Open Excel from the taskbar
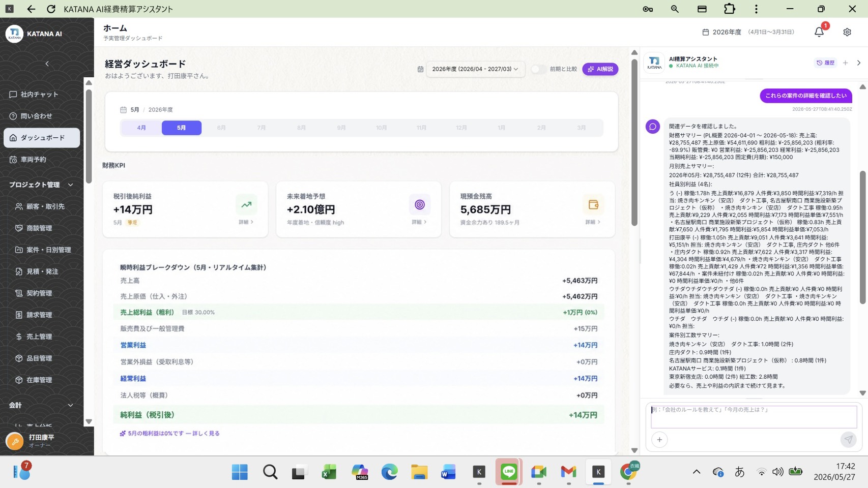 click(329, 472)
